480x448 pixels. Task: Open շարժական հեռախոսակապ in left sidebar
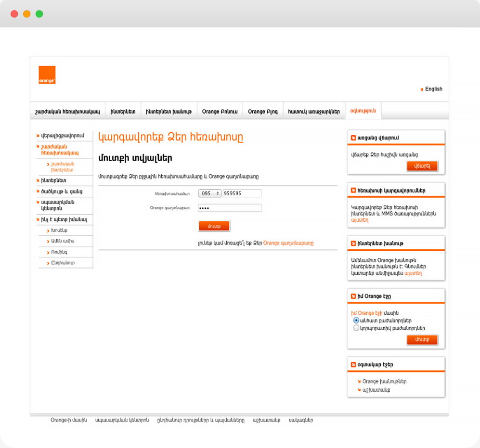pos(60,150)
